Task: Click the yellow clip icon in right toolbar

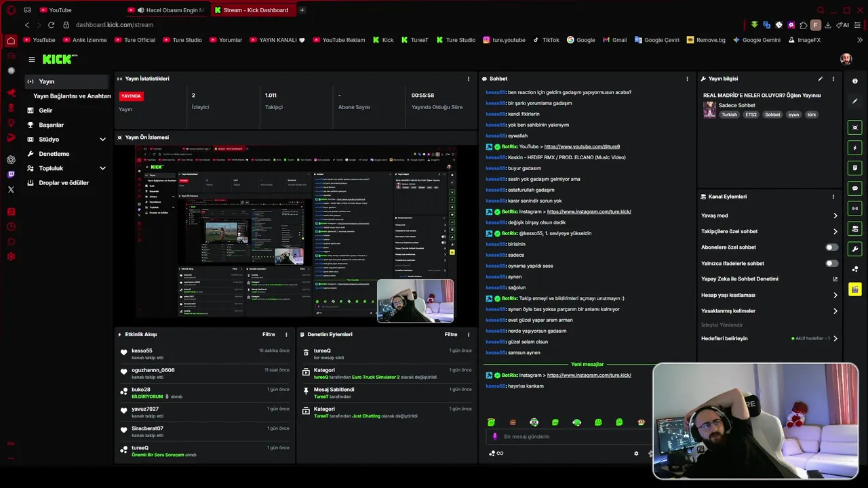Action: click(854, 289)
